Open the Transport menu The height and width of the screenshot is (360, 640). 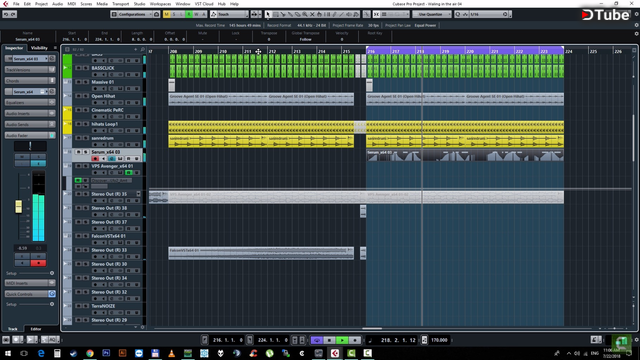pyautogui.click(x=120, y=4)
